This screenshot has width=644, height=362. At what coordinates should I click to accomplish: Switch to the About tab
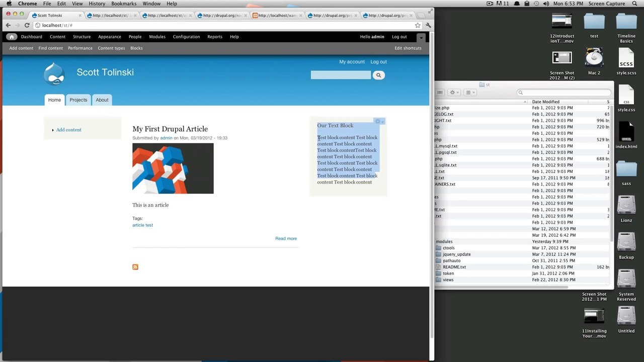click(x=102, y=100)
